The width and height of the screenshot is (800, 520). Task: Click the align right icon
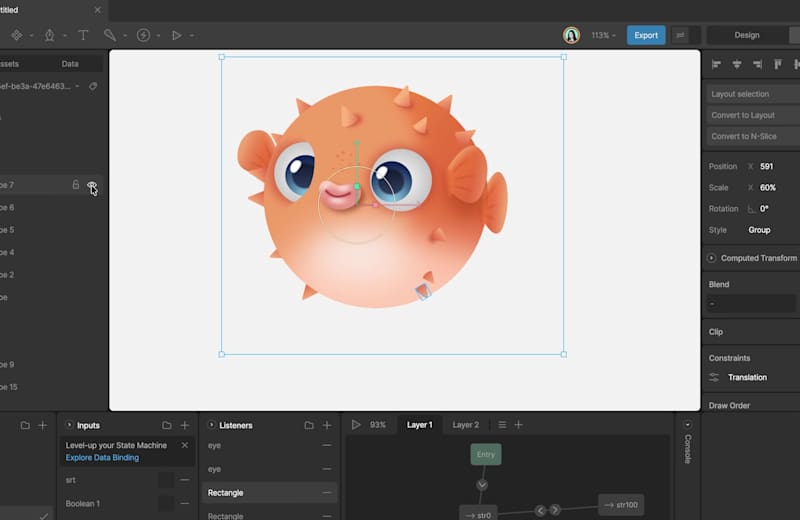pyautogui.click(x=757, y=64)
